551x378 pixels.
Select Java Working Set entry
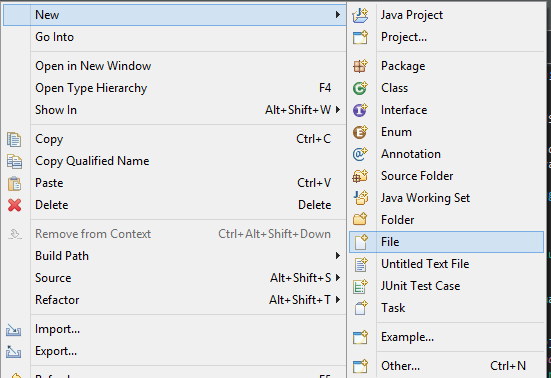446,198
